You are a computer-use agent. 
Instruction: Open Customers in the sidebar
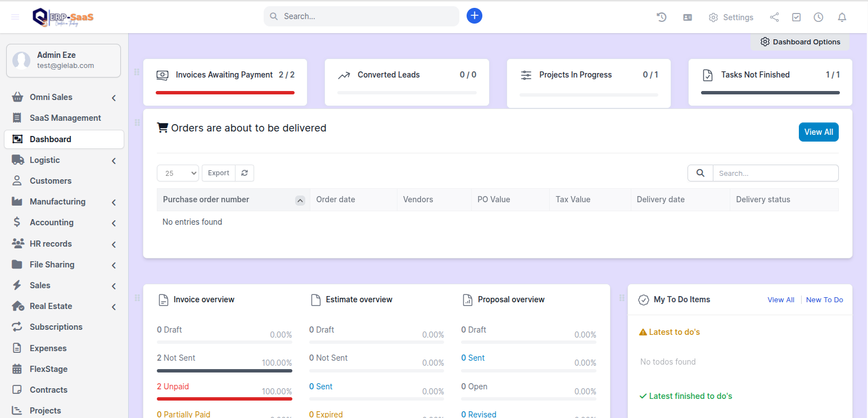51,181
